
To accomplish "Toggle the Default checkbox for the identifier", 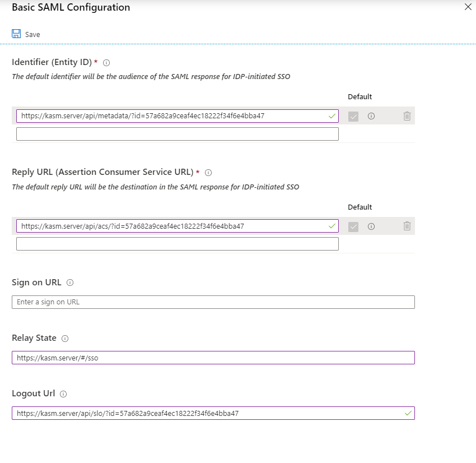I will (x=353, y=116).
